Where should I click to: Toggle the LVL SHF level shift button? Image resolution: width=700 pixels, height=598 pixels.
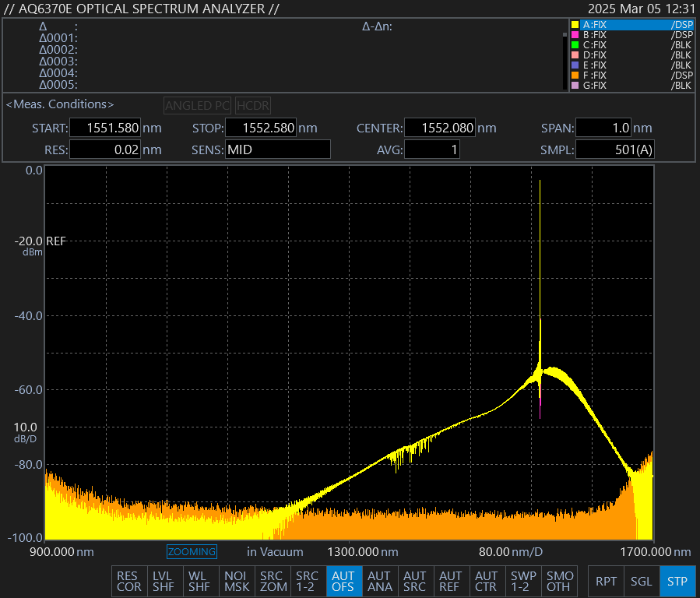pyautogui.click(x=164, y=581)
